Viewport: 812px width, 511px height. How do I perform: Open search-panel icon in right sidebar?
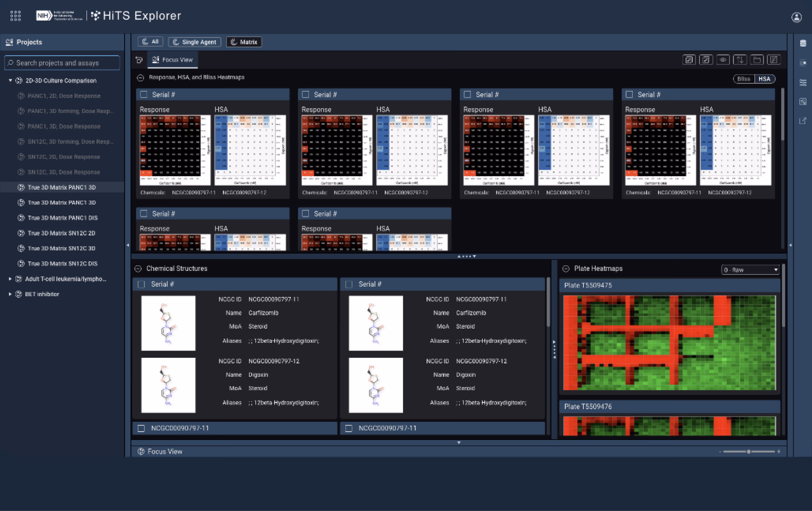pos(803,63)
